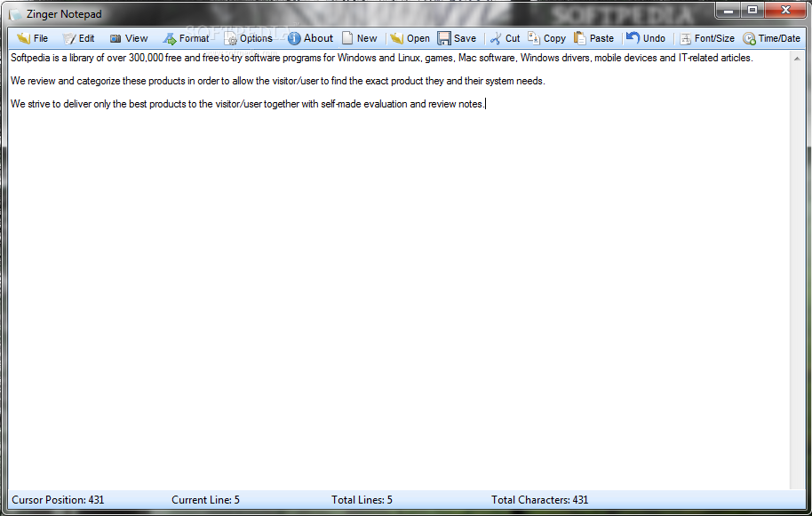Viewport: 812px width, 516px height.
Task: Click the Undo arrow icon
Action: (633, 37)
